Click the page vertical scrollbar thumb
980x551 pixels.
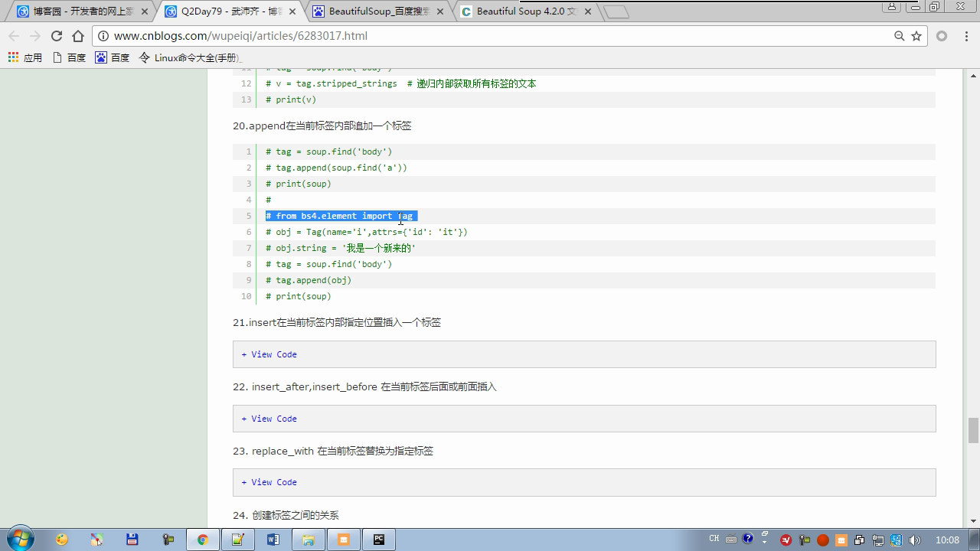pyautogui.click(x=973, y=430)
